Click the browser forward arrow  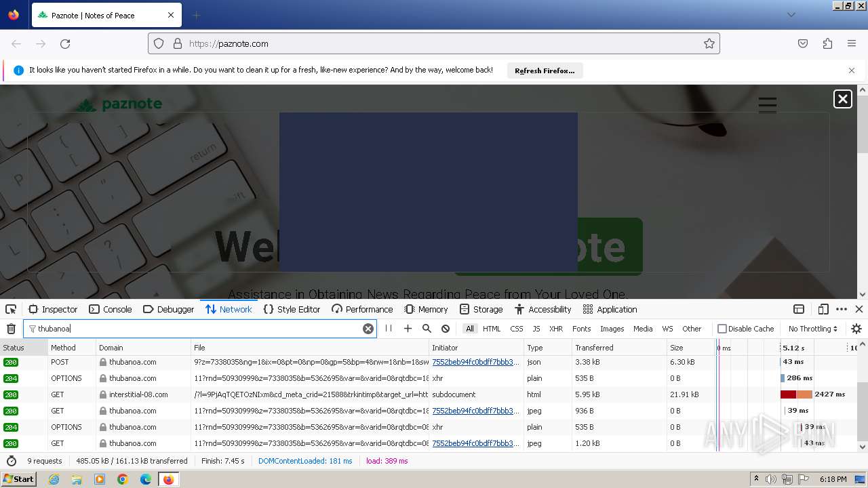click(41, 43)
